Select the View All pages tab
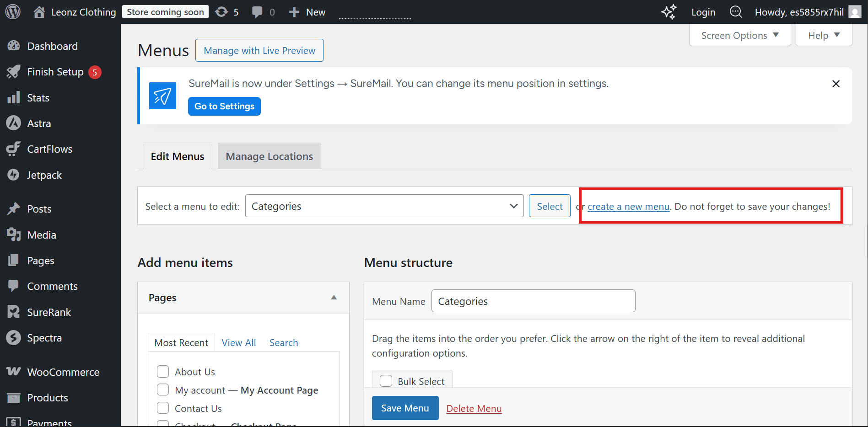Viewport: 868px width, 427px height. tap(238, 342)
